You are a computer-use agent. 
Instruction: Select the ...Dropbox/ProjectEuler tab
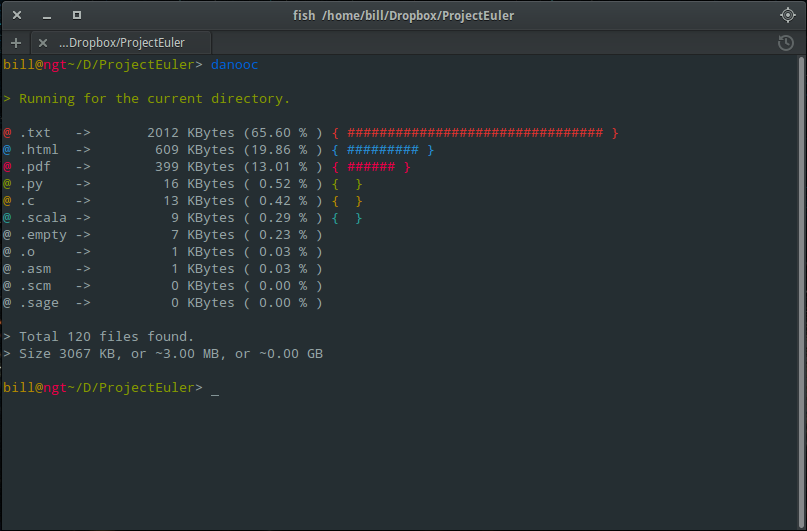121,43
